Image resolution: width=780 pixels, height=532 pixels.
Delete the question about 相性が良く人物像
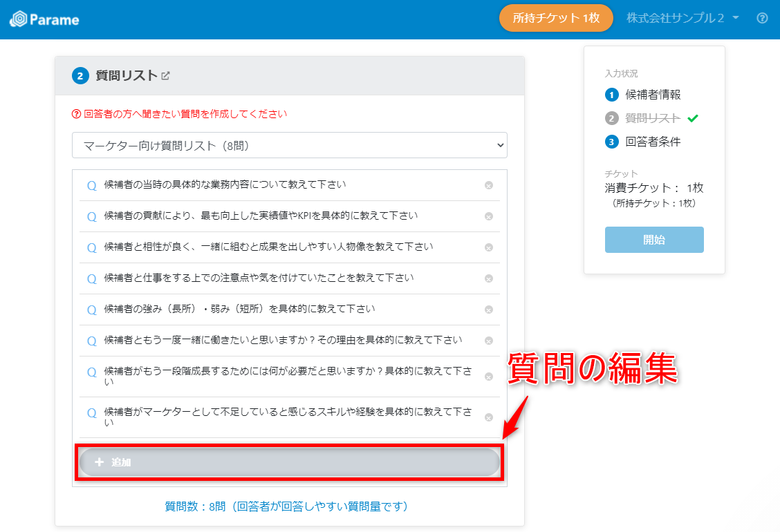pyautogui.click(x=488, y=247)
